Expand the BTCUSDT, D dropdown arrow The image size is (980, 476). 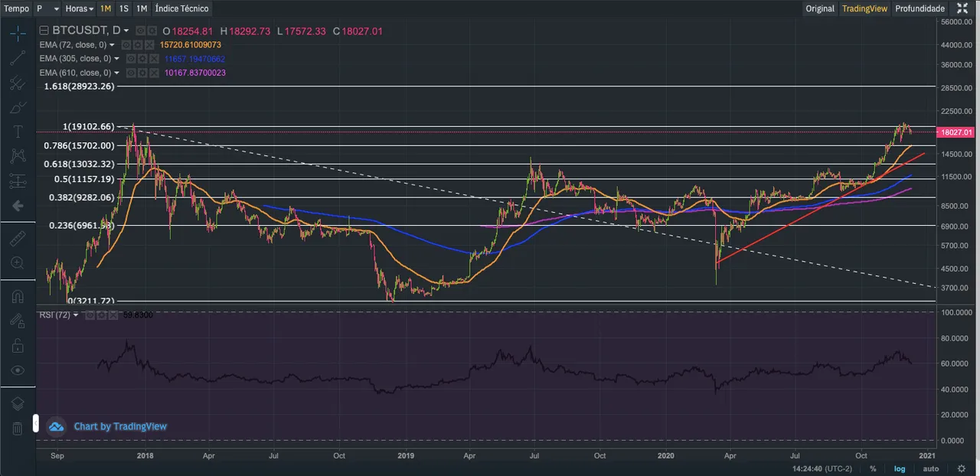tap(126, 31)
